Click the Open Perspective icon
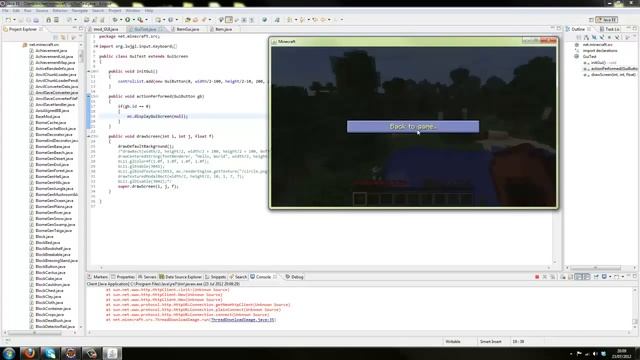Viewport: 640px width, 360px height. tap(591, 20)
